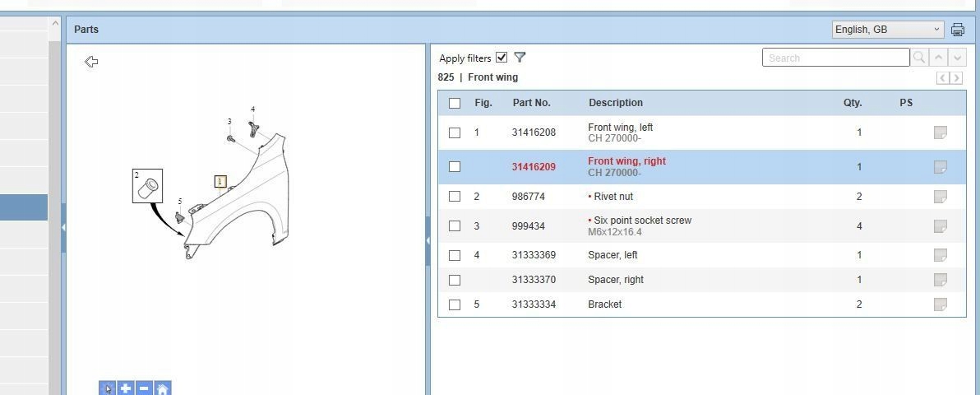Check the box for Spacer, right
Screen dimensions: 980x395
pyautogui.click(x=455, y=280)
